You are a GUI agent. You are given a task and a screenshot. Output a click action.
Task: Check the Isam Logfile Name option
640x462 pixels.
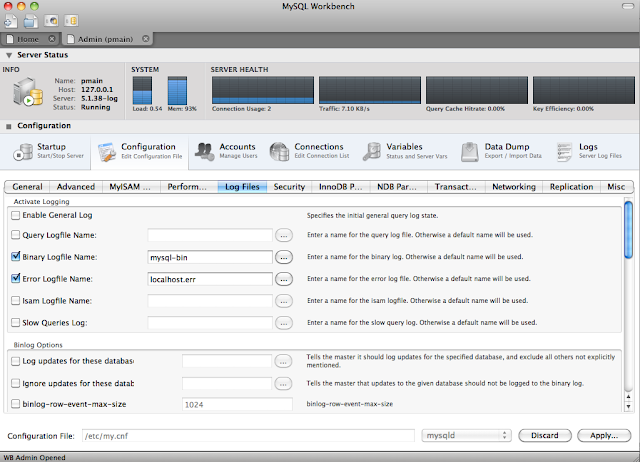[16, 301]
